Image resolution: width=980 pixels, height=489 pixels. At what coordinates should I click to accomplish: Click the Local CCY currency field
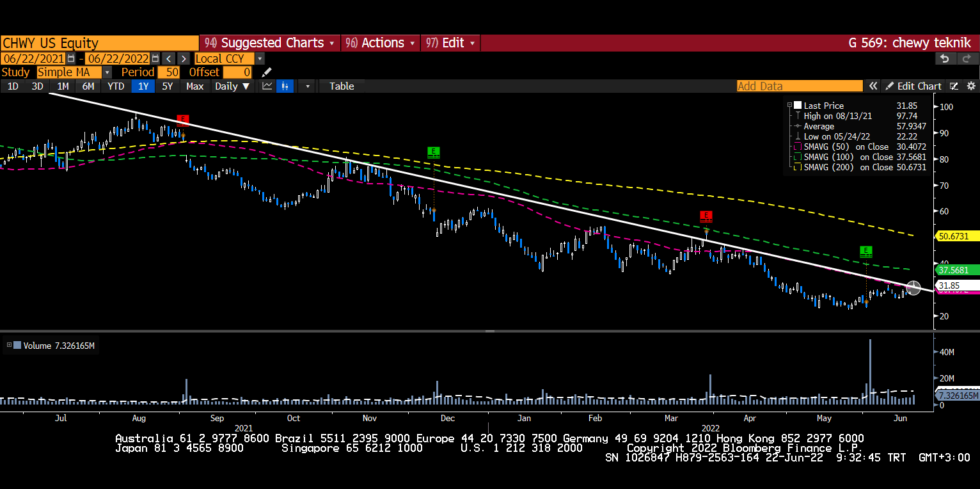point(225,58)
